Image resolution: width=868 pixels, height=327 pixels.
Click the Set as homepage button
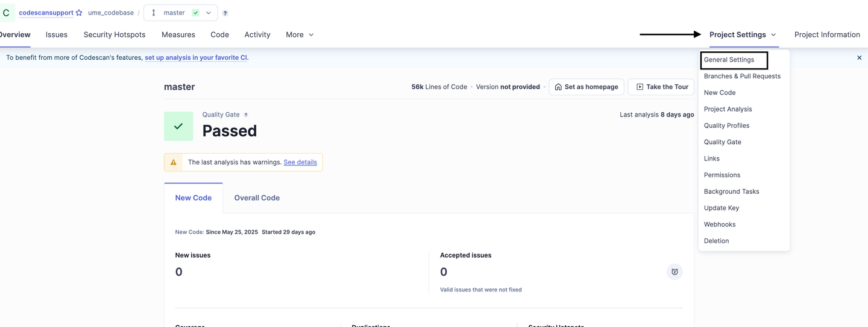pos(586,87)
